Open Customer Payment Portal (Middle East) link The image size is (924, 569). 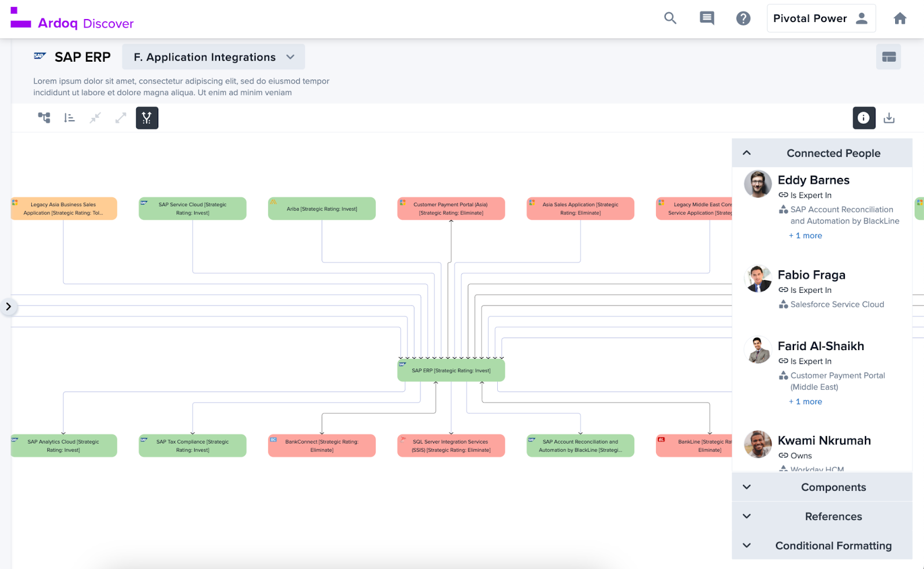tap(838, 381)
